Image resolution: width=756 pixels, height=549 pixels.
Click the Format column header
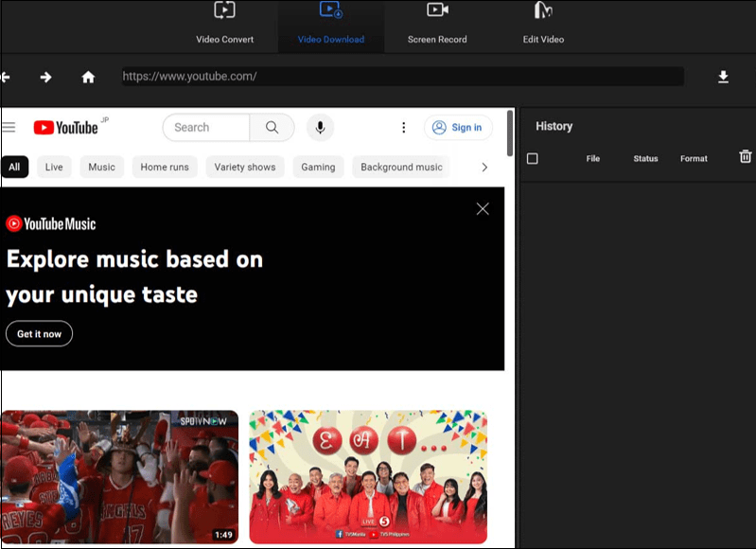[694, 159]
